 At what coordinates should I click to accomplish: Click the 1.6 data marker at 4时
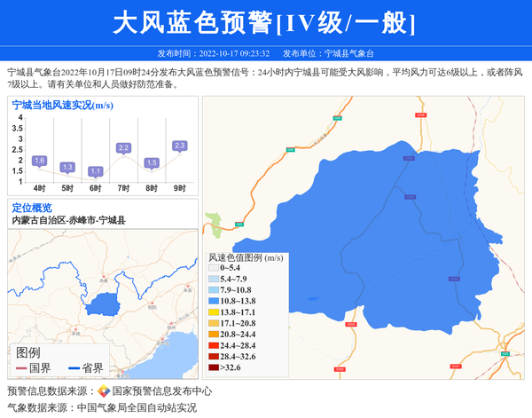39,161
